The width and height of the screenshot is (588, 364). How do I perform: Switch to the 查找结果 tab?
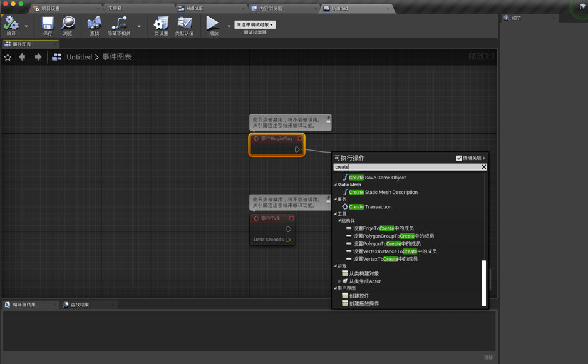80,305
